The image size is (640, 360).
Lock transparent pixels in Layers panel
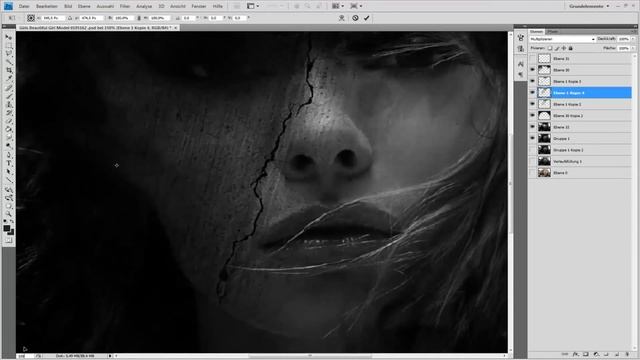(x=550, y=48)
